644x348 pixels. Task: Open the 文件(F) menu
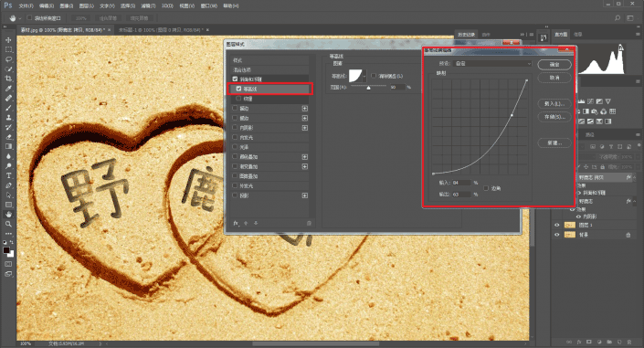coord(26,5)
